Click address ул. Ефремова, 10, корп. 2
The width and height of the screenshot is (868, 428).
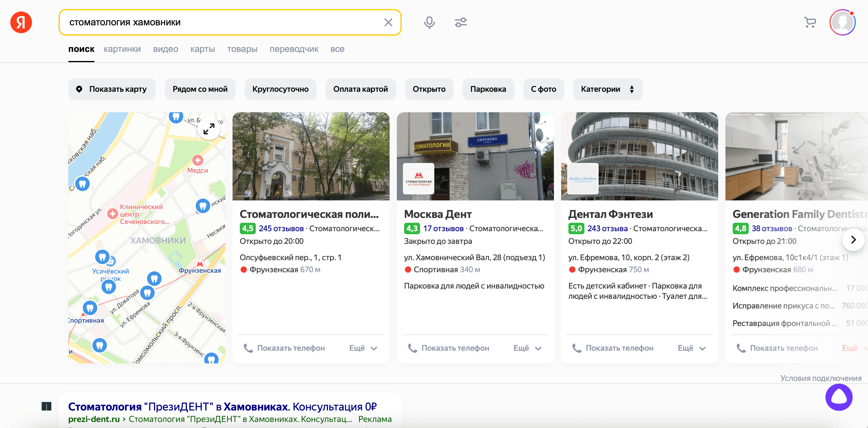point(629,257)
